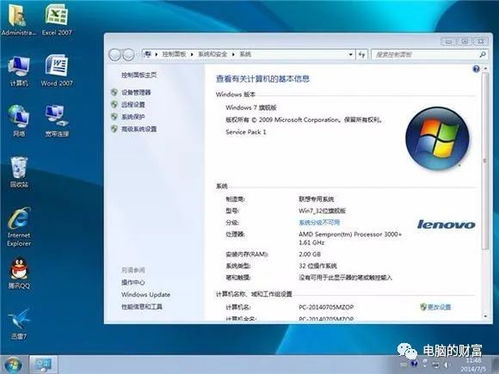Open Advanced system settings (高级系统设置) link
This screenshot has height=374, width=499.
[x=139, y=129]
